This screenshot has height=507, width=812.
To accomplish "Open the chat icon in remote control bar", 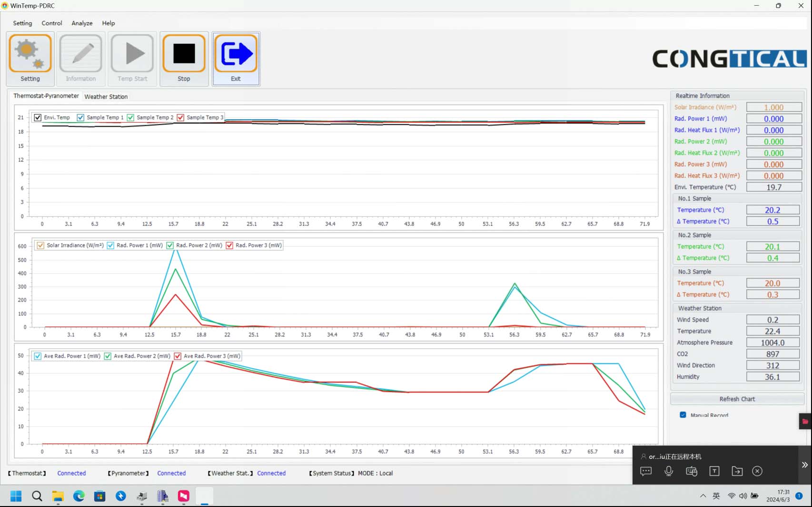I will 646,471.
